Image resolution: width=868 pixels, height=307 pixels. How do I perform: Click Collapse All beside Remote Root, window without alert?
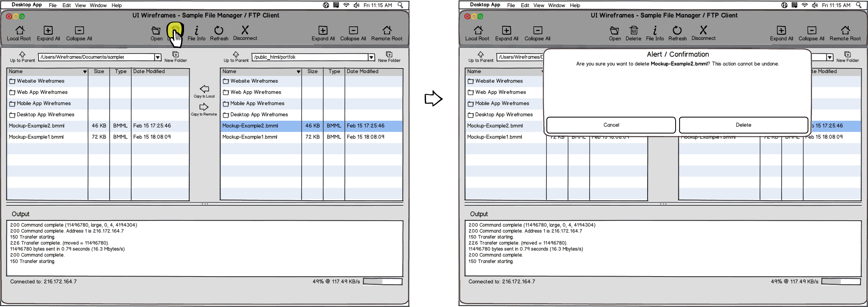pos(353,30)
